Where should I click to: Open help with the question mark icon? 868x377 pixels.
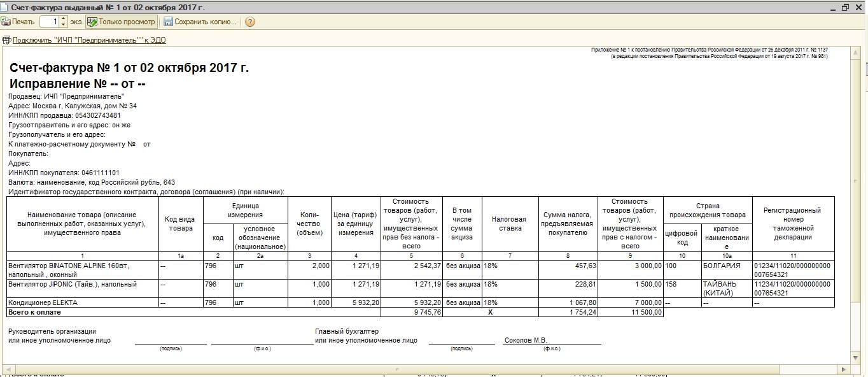click(250, 22)
